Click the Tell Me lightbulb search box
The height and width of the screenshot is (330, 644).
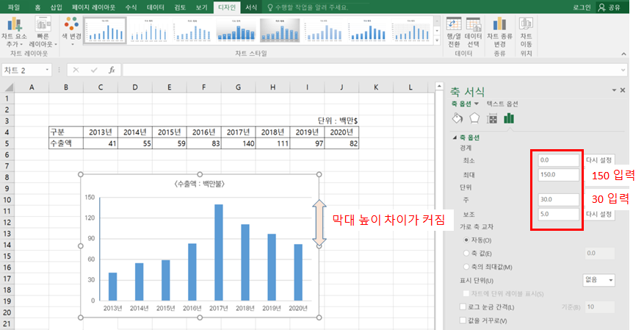point(307,7)
